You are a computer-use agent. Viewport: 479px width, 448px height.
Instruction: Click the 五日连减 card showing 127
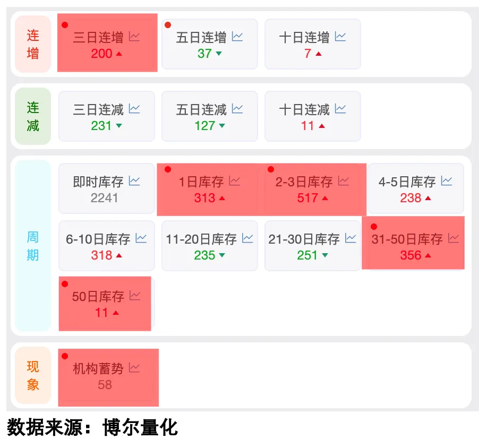point(210,116)
